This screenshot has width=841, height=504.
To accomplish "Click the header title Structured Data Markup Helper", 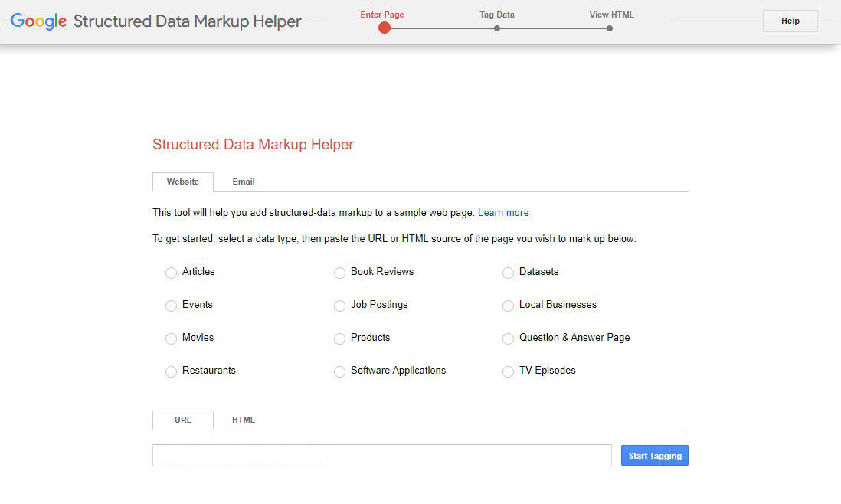I will tap(187, 21).
